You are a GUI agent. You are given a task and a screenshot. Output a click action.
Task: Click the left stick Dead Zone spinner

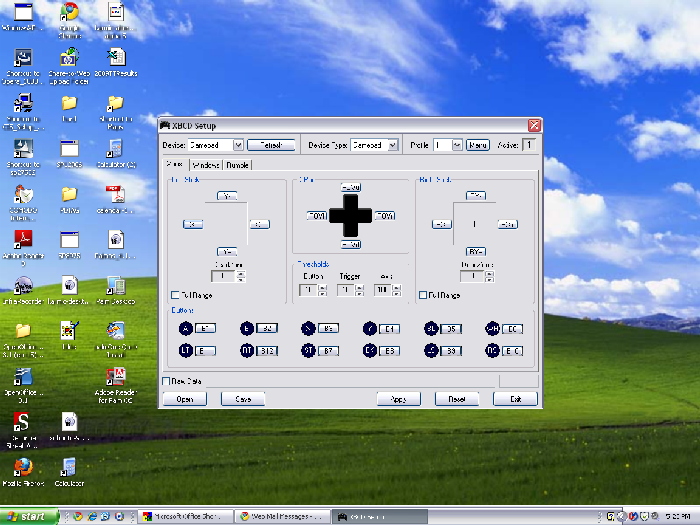[x=240, y=275]
